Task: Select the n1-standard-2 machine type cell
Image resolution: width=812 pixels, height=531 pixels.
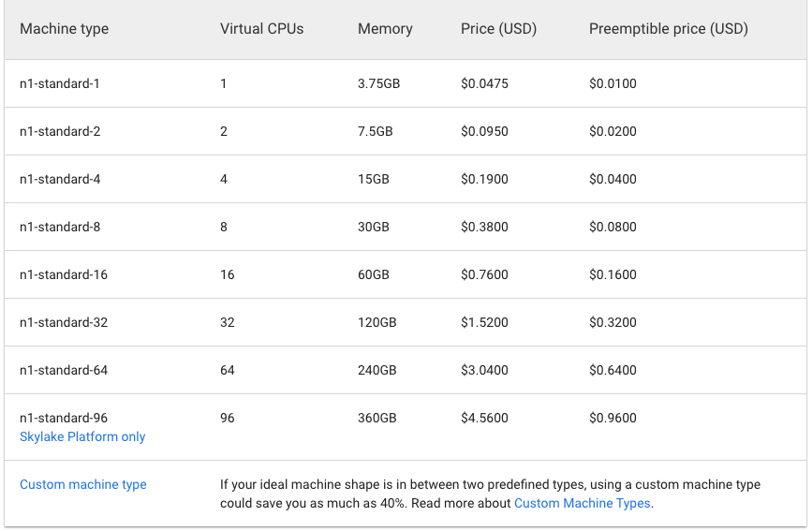Action: click(x=60, y=131)
